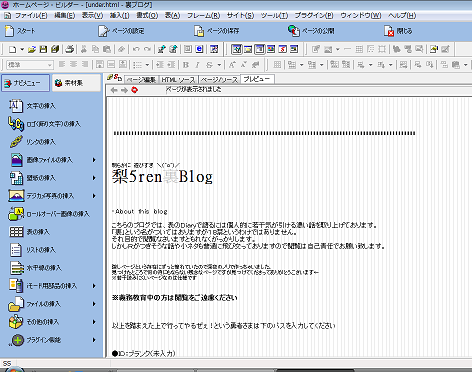
Task: Click リストの挿入 list icon
Action: tap(16, 250)
